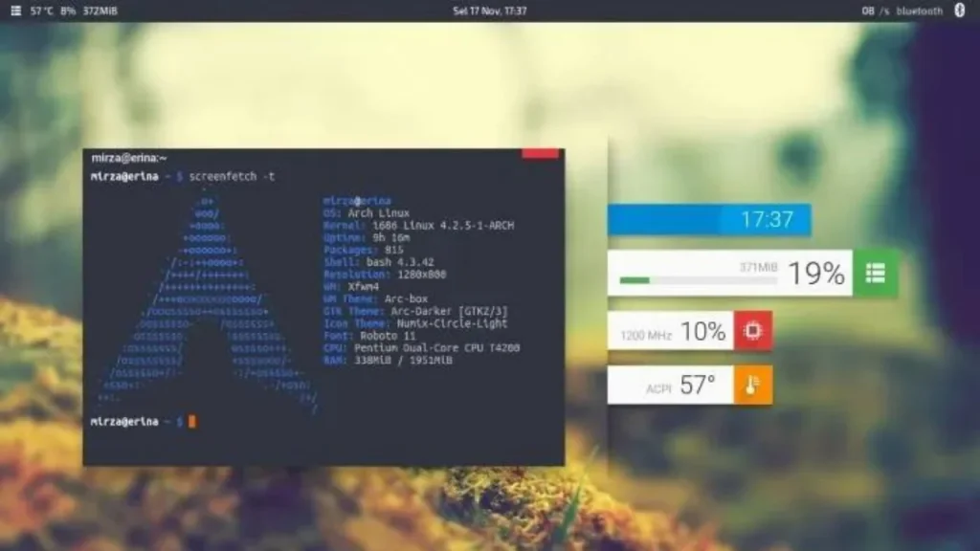Image resolution: width=980 pixels, height=551 pixels.
Task: Click the memory usage progress bar
Action: pyautogui.click(x=698, y=280)
